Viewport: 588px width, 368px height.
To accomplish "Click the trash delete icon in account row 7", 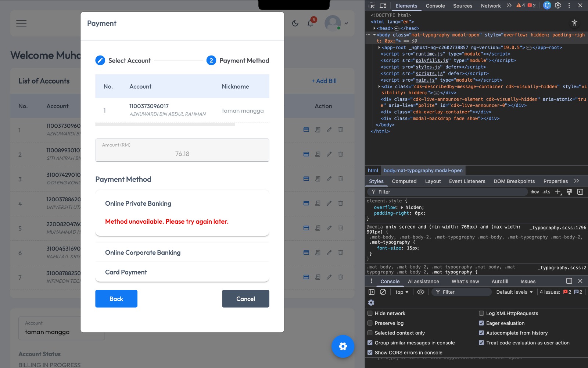I will pyautogui.click(x=341, y=277).
